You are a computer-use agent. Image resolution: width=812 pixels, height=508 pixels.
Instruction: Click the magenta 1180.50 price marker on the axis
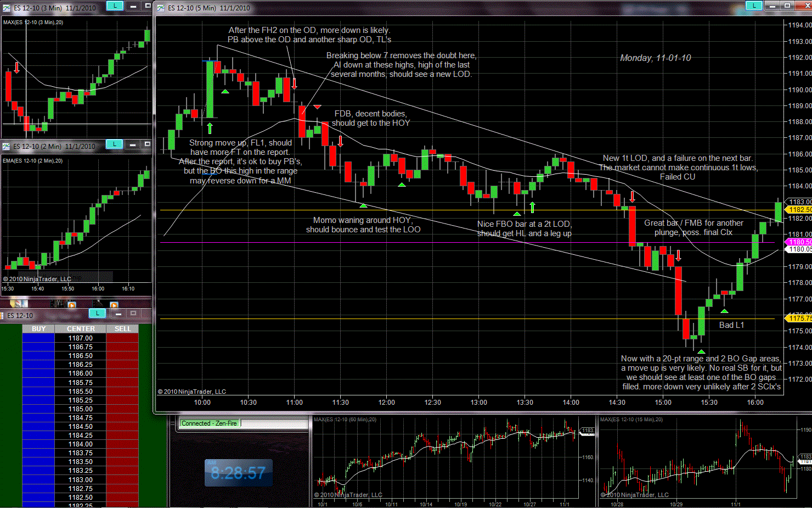(x=799, y=242)
